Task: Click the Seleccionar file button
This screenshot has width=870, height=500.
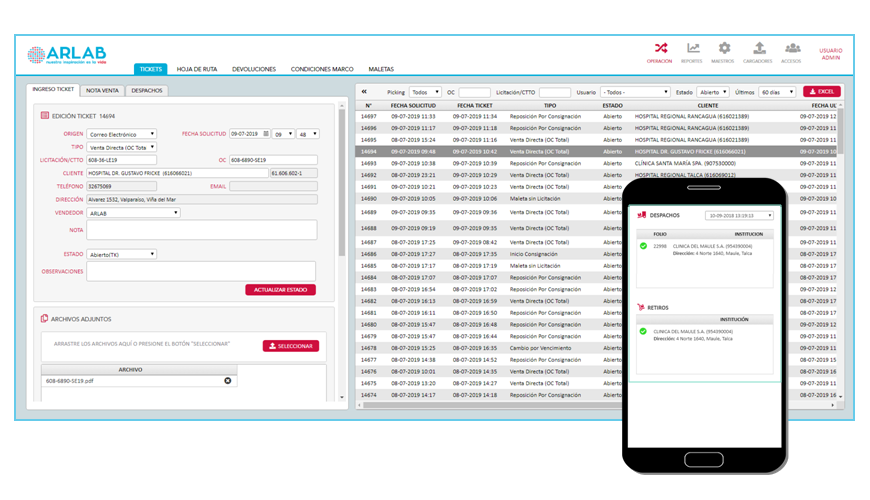Action: point(290,346)
